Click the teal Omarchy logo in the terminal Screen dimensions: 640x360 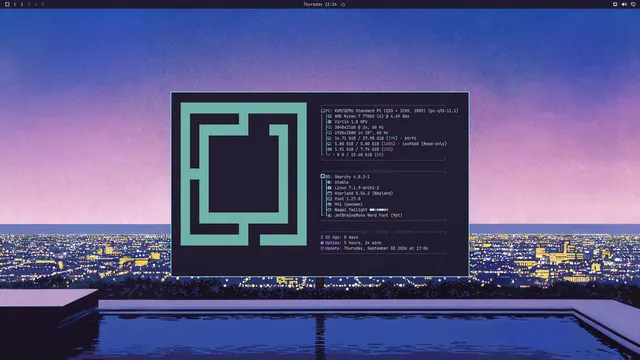click(x=244, y=174)
